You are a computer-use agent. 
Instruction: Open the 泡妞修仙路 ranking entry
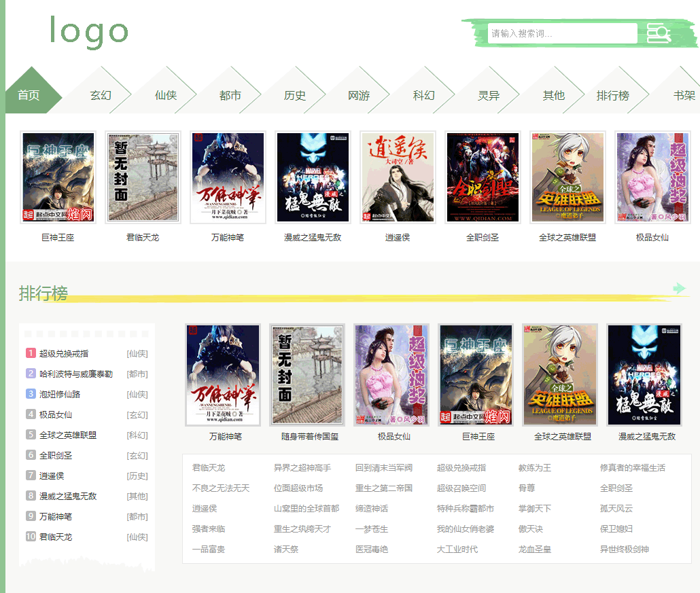pos(60,394)
